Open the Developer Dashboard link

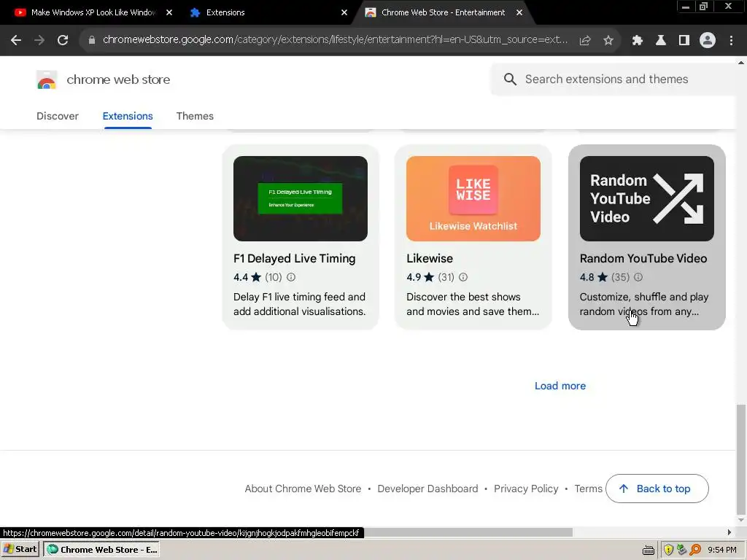(x=427, y=489)
